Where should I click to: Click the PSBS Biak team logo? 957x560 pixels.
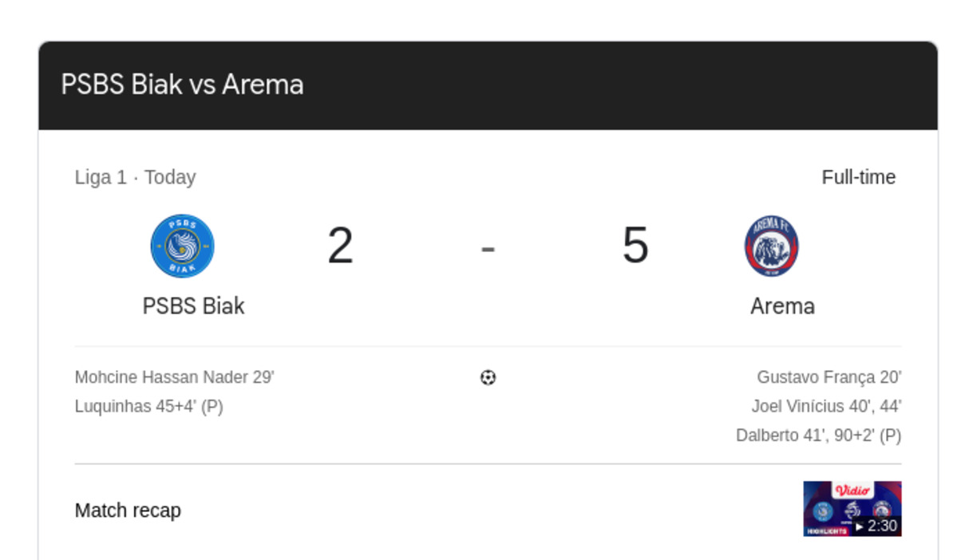(x=182, y=246)
